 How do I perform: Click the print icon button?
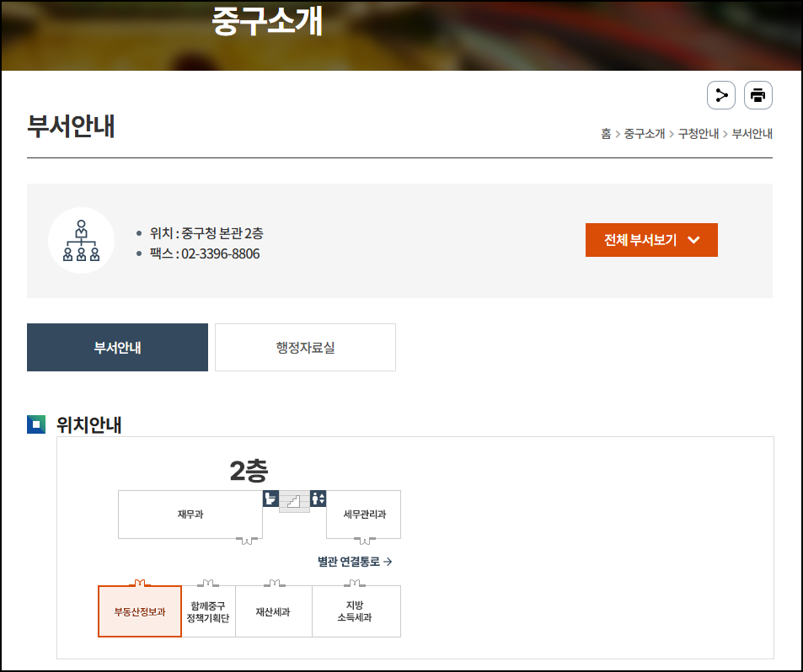click(x=758, y=95)
